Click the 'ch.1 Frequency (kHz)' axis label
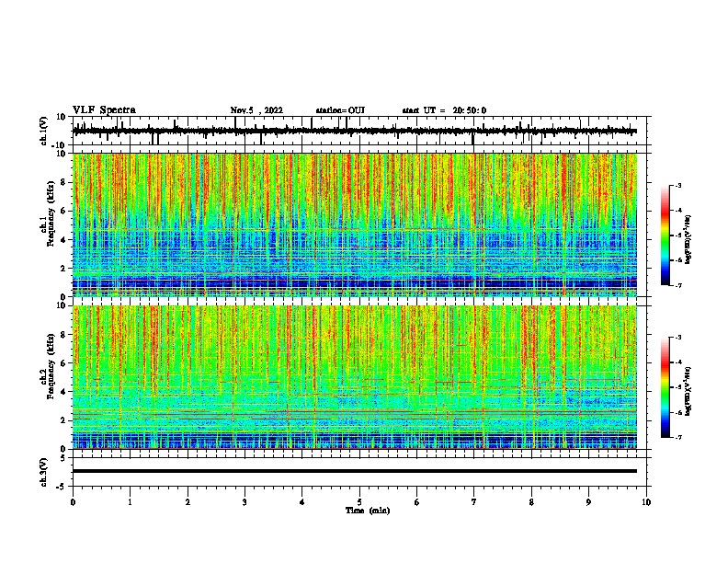 click(47, 214)
